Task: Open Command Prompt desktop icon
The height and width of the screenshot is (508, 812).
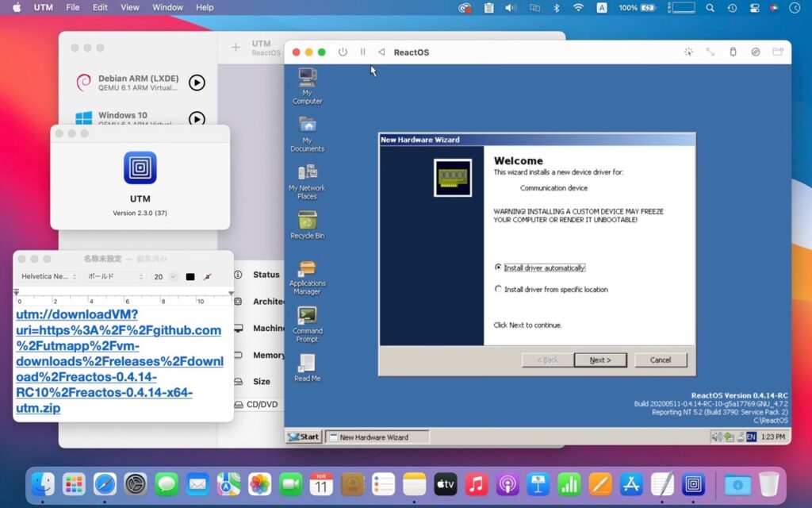Action: 307,322
